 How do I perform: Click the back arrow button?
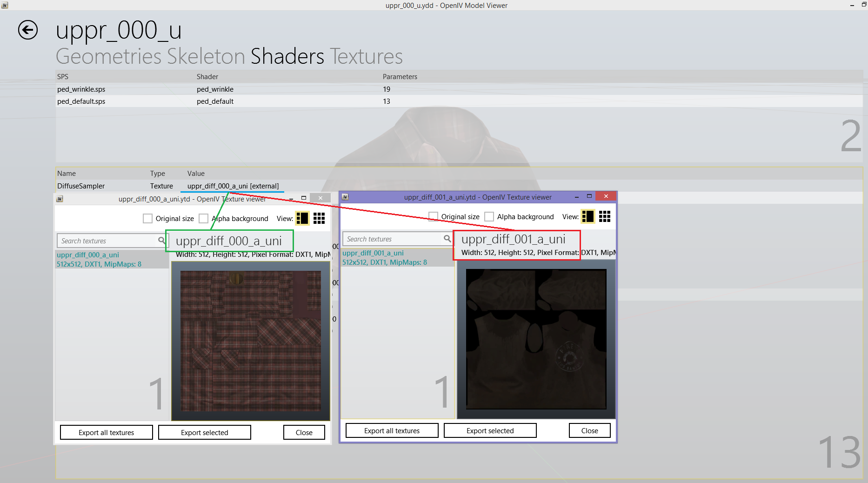28,30
